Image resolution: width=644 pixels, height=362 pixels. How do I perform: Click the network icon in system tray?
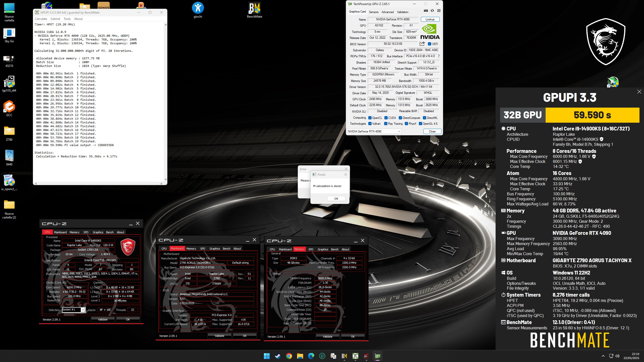coord(611,356)
